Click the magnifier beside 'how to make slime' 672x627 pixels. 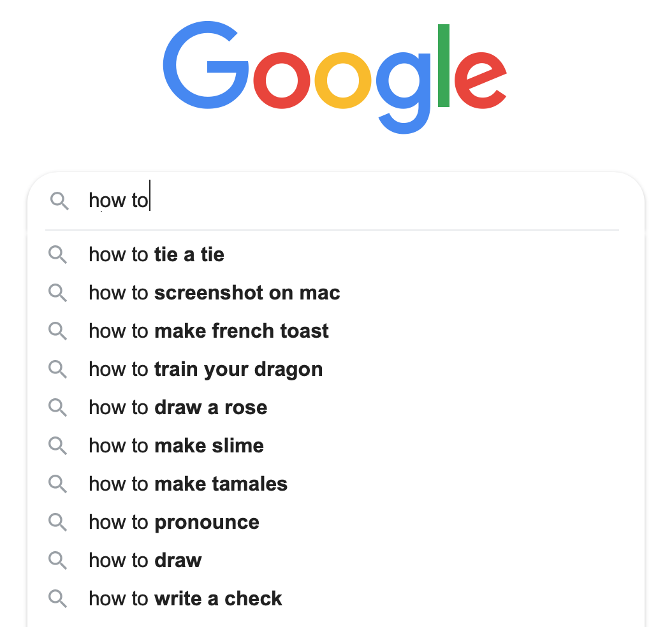click(x=57, y=446)
